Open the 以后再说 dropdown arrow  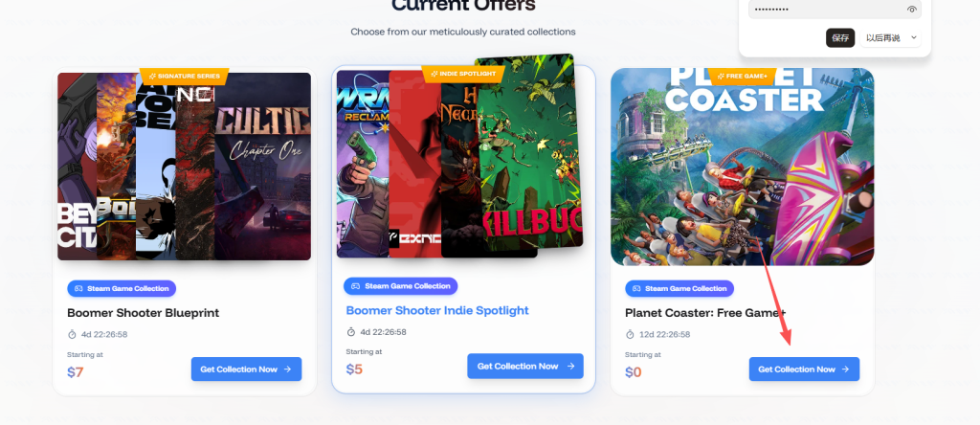pos(914,38)
